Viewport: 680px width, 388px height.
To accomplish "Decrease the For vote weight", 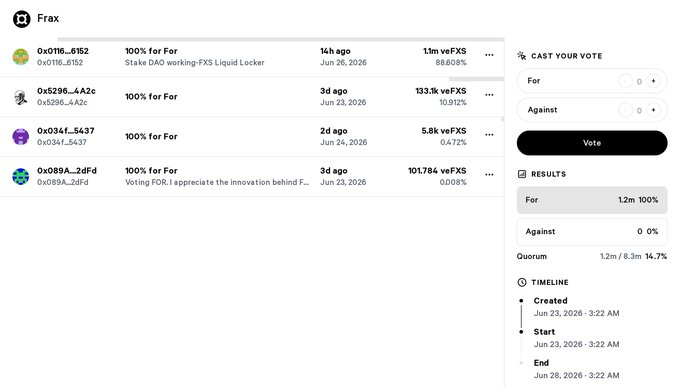I will 625,81.
